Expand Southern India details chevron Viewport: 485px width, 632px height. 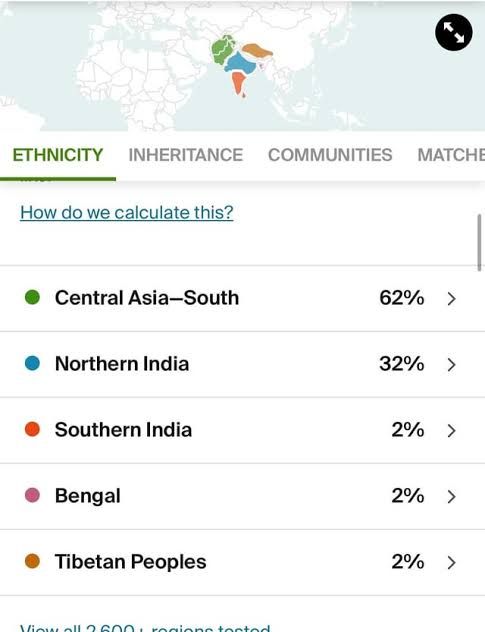coord(452,430)
